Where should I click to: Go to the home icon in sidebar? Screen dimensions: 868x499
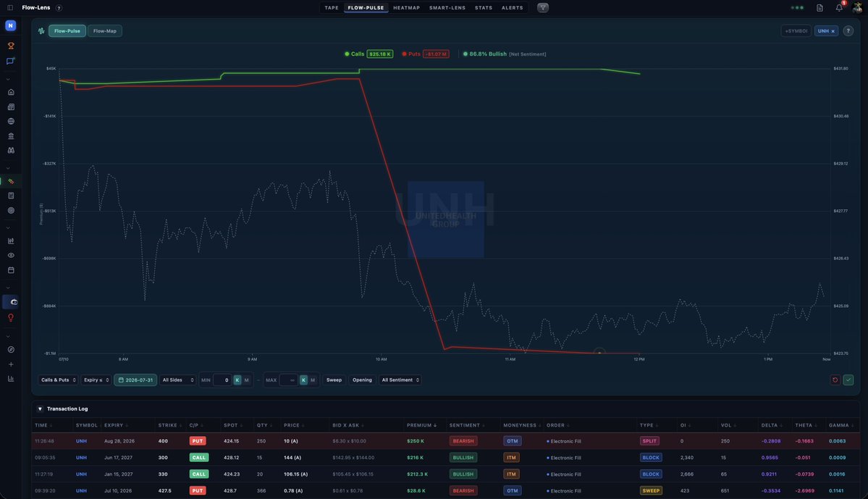[11, 92]
